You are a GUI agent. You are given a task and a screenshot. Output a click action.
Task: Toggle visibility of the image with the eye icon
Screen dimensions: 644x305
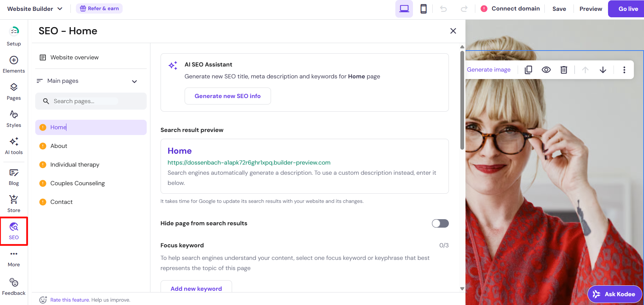pyautogui.click(x=546, y=70)
